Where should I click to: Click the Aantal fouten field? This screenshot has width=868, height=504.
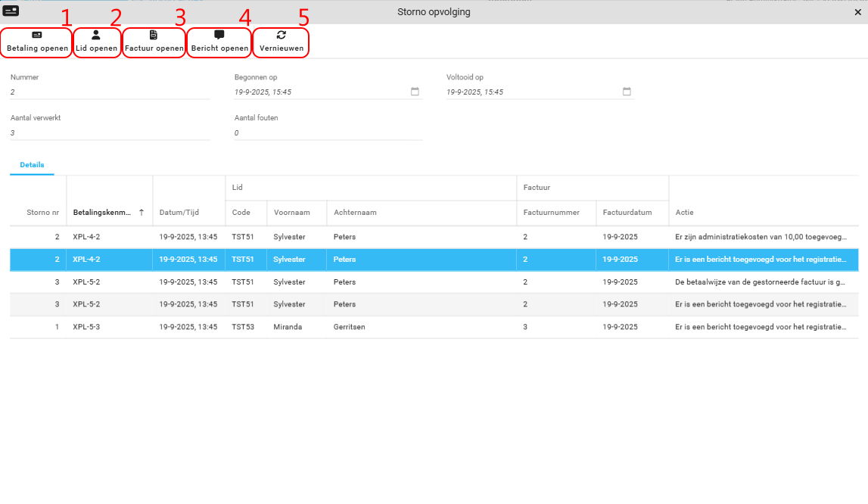pyautogui.click(x=328, y=132)
